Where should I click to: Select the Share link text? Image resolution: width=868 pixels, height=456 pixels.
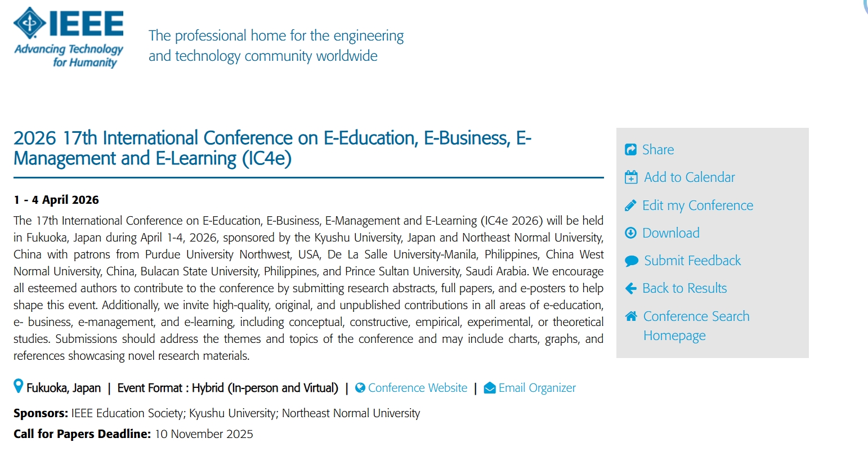coord(658,150)
